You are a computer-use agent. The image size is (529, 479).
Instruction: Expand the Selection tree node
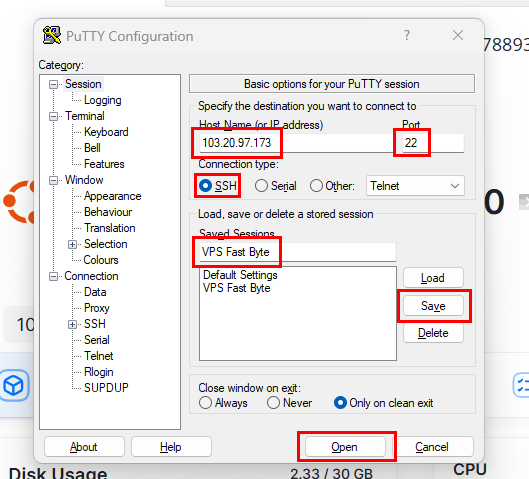click(72, 245)
